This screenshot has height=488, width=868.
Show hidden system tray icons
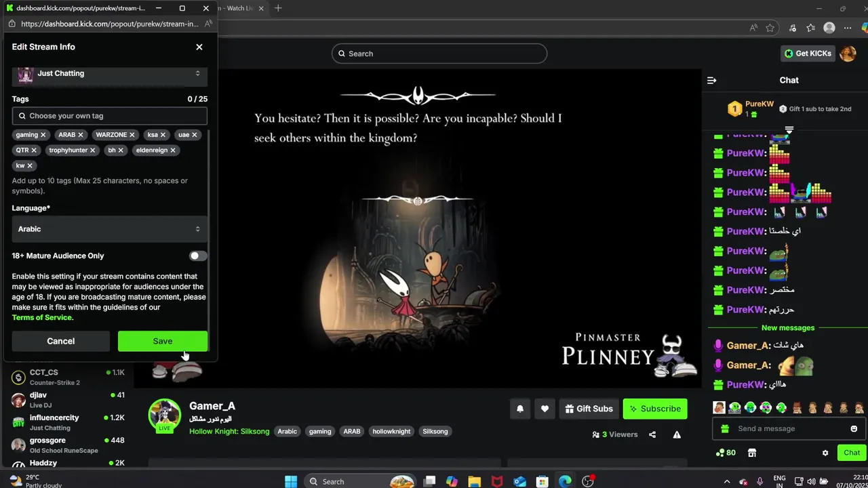(727, 481)
